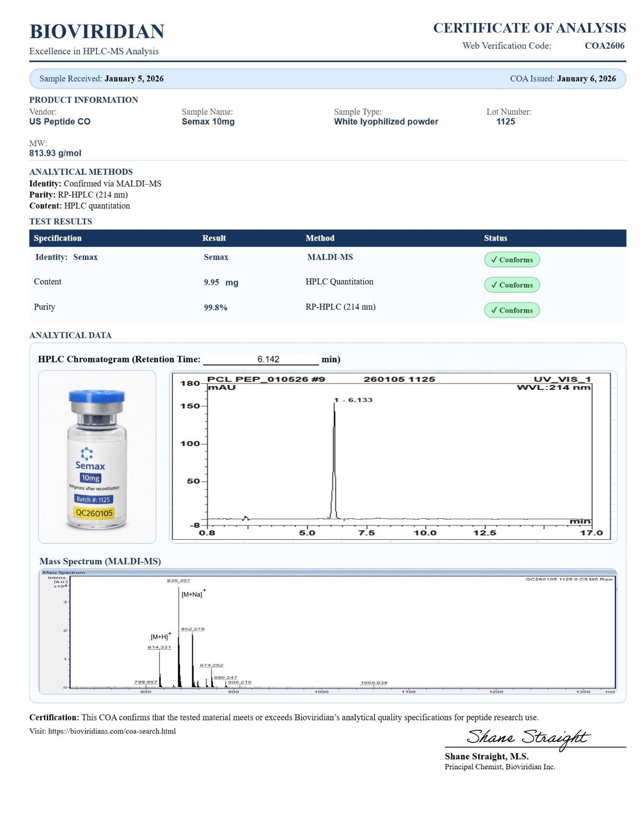Select the Specification column header
Screen dimensions: 644x834
coord(58,238)
